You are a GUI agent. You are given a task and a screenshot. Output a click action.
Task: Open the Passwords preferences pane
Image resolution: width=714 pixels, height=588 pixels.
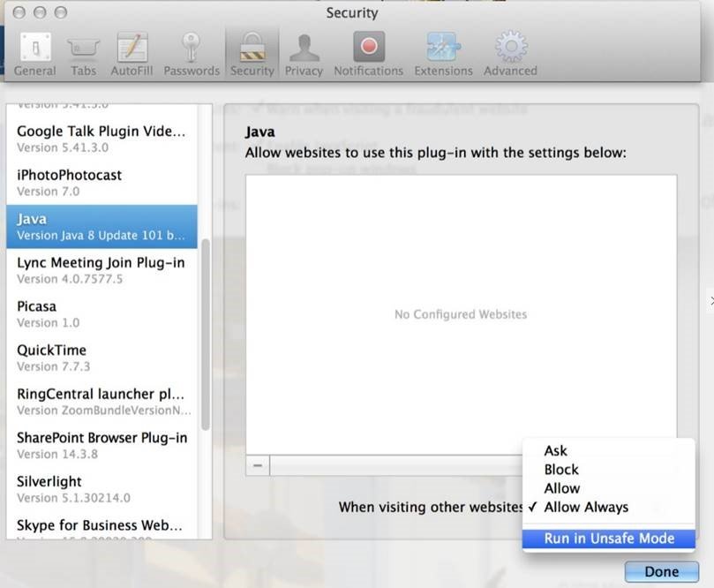coord(192,54)
